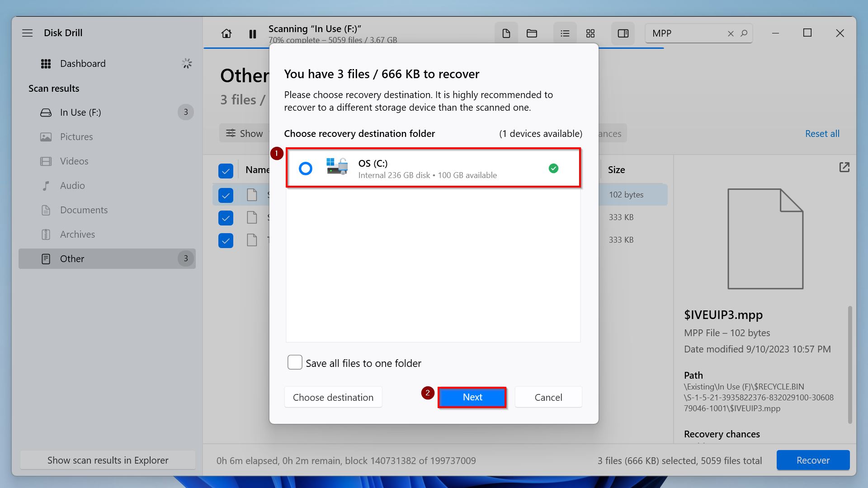The width and height of the screenshot is (868, 488).
Task: Click Choose destination button
Action: click(333, 397)
